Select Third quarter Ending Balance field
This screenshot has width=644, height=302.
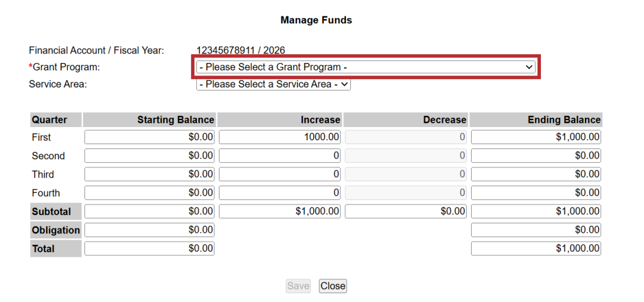536,174
